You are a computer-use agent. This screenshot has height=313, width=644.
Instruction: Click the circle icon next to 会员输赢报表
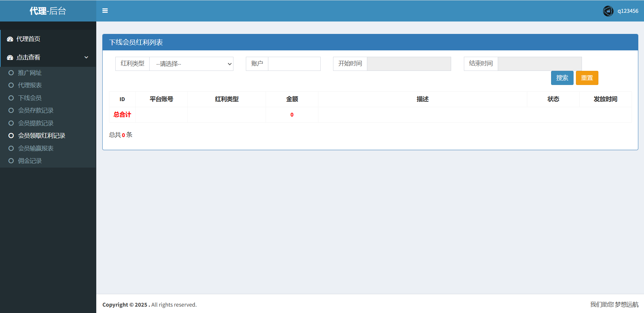(11, 148)
